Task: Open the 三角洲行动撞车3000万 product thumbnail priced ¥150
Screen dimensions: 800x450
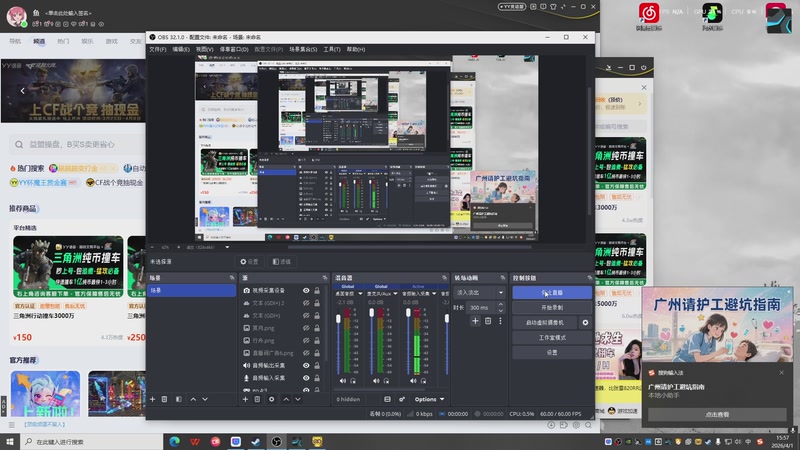Action: pyautogui.click(x=68, y=266)
